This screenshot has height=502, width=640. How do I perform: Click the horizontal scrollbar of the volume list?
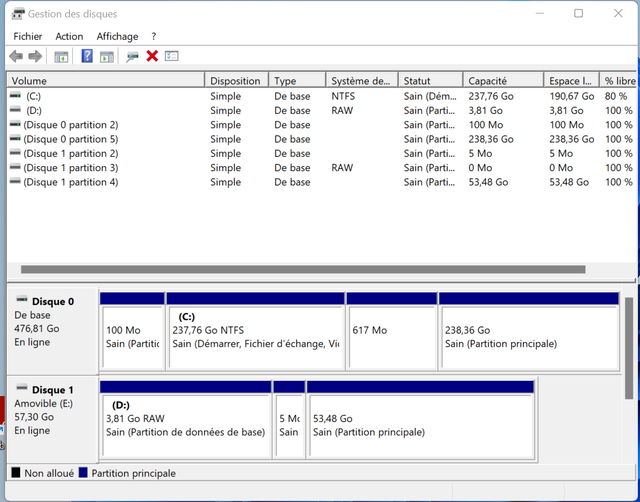click(x=303, y=269)
